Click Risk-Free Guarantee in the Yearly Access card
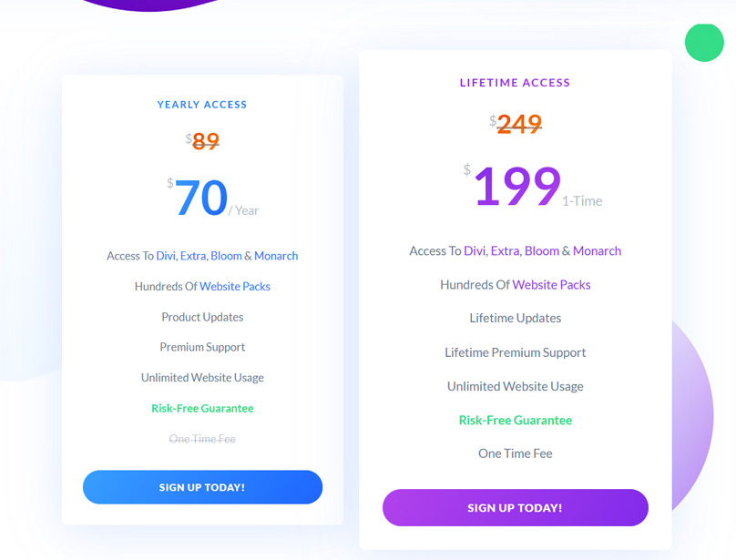Image resolution: width=736 pixels, height=560 pixels. click(202, 408)
